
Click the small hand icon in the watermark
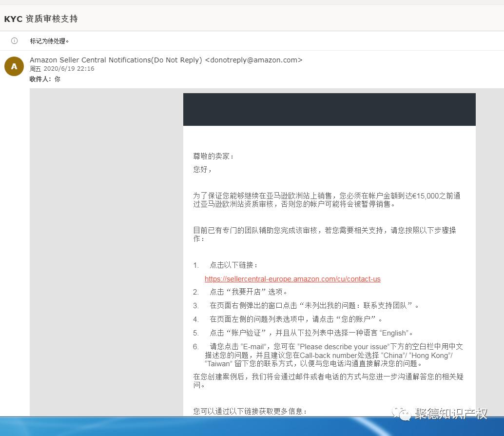tap(404, 413)
